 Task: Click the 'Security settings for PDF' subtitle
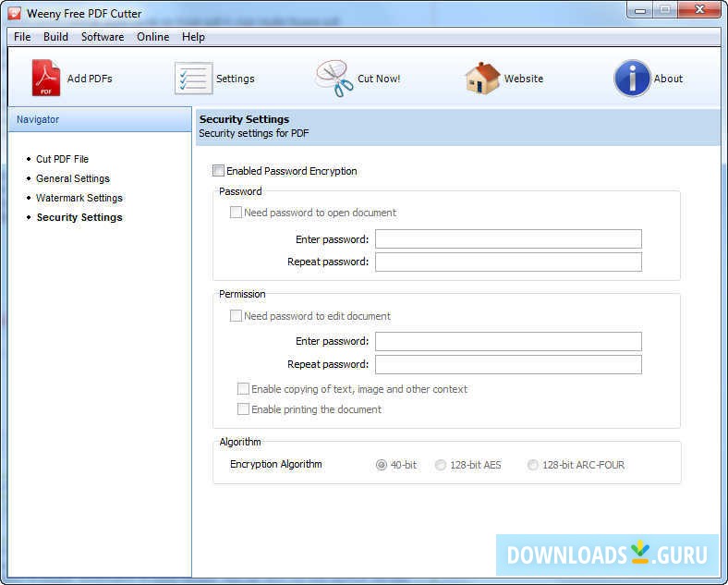tap(254, 134)
